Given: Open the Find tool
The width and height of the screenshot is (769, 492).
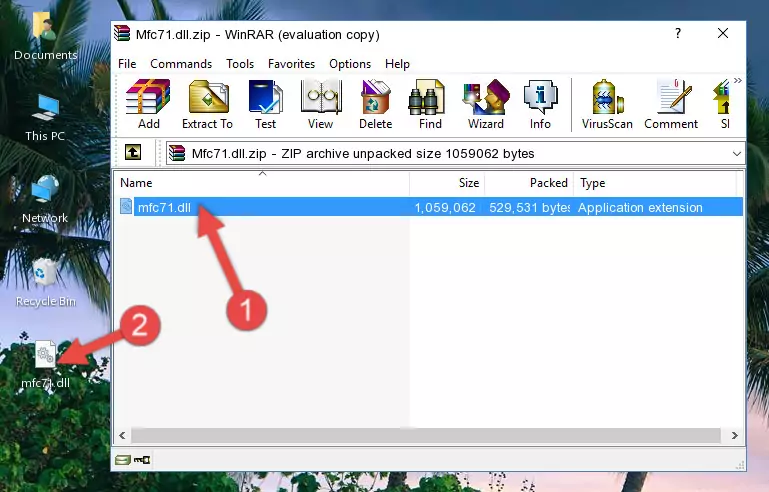Looking at the screenshot, I should [x=430, y=104].
